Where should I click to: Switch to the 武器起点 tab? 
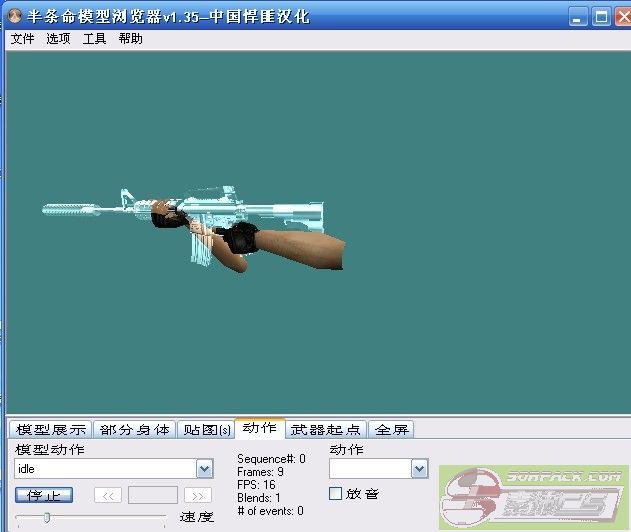coord(326,429)
